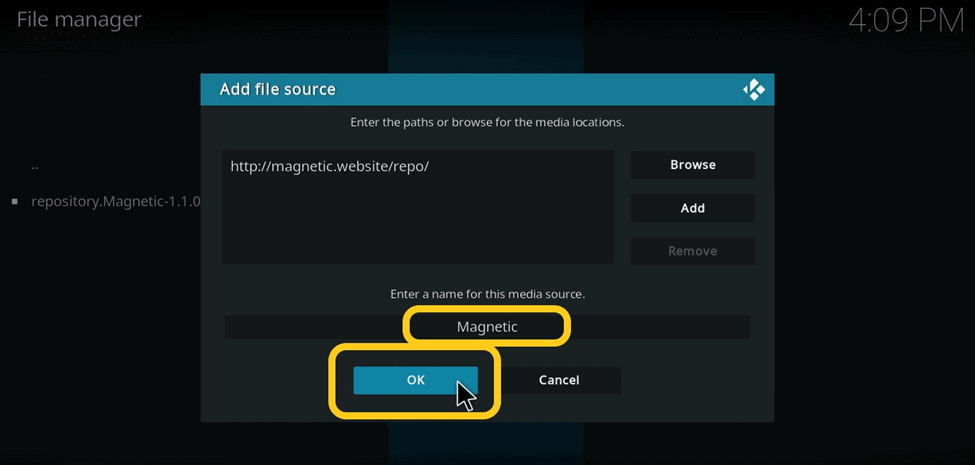Go to parent folder '..' in File manager
This screenshot has height=465, width=975.
[x=35, y=167]
